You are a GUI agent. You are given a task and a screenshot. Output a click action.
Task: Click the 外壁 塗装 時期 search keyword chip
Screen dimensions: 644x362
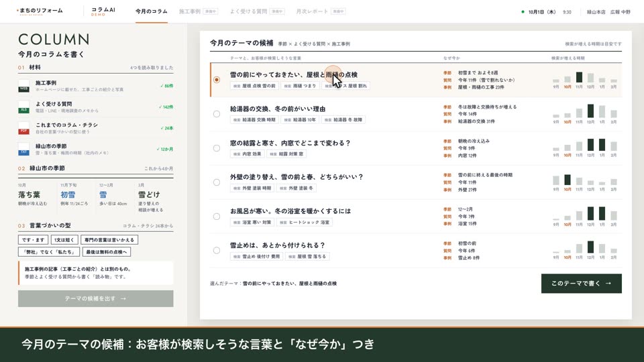pos(252,188)
